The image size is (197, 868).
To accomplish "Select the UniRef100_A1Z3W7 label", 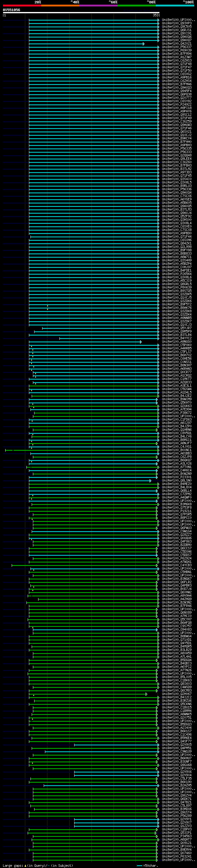I will coord(177,57).
